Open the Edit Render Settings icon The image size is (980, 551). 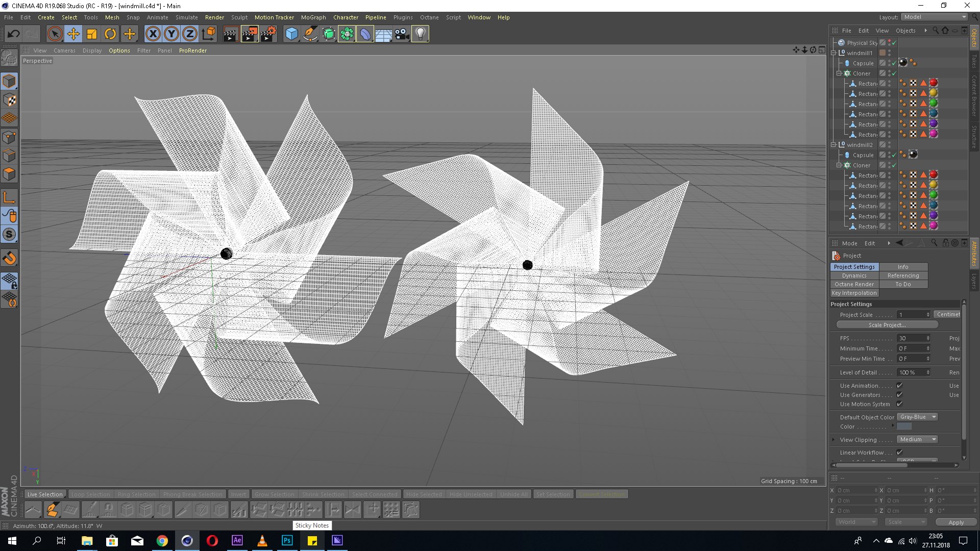pyautogui.click(x=268, y=34)
